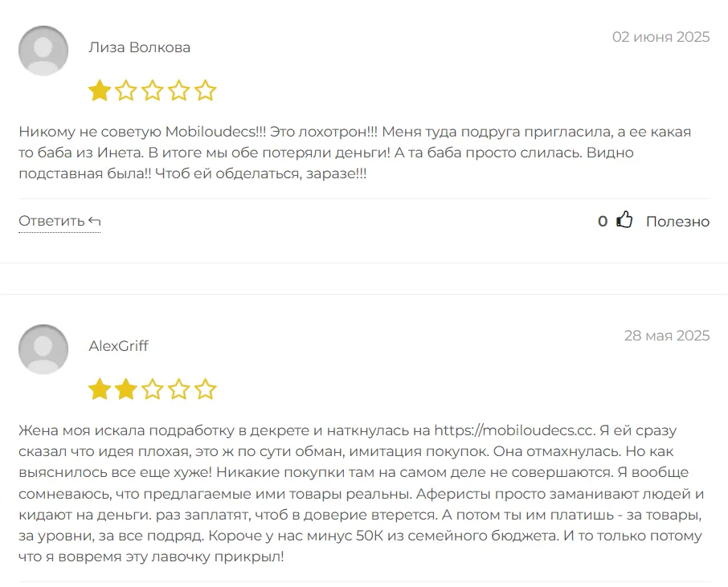Click the thumbs-up icon on Лиза Волкова's review
Viewport: 728px width, 587px height.
[624, 220]
